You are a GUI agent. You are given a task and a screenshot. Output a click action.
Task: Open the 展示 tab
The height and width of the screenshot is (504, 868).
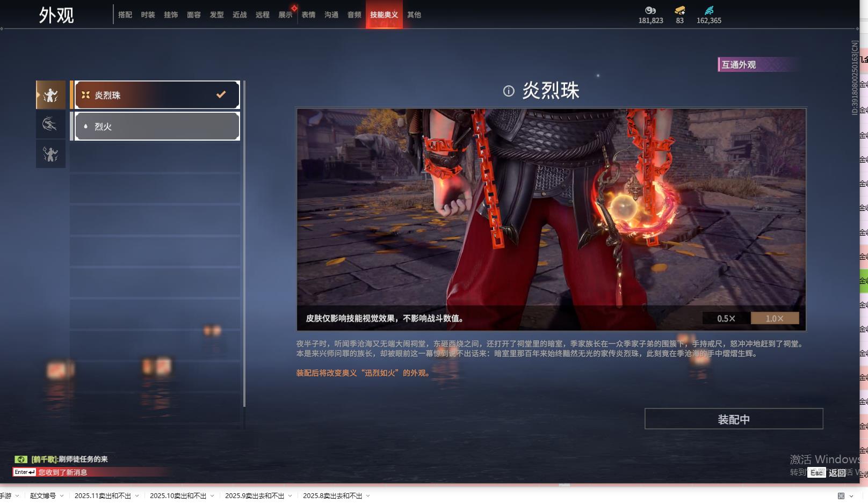click(286, 15)
